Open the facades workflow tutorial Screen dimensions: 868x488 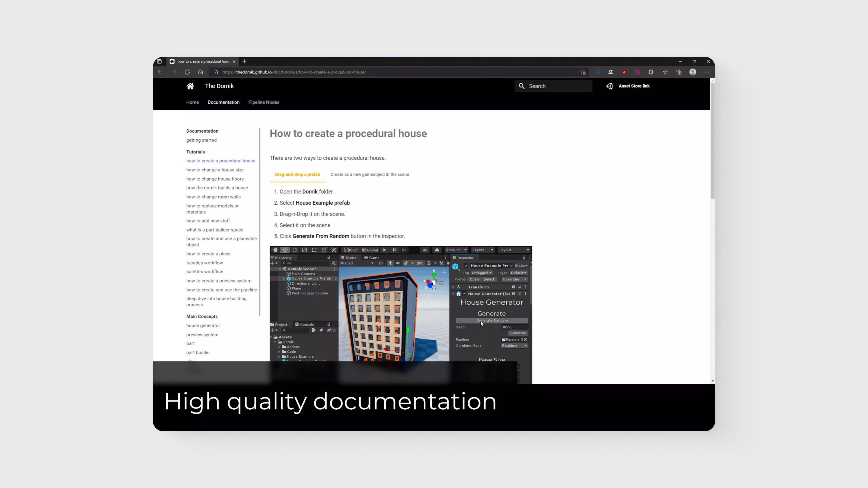204,263
